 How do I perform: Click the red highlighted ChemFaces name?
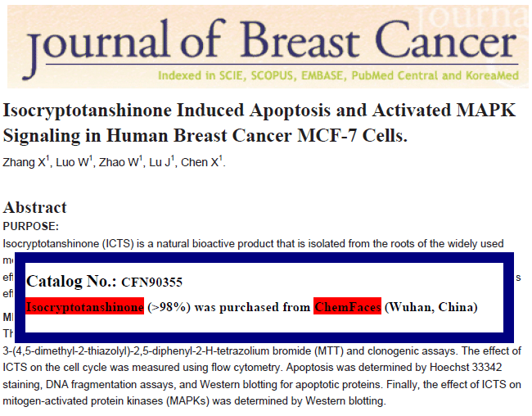[x=347, y=306]
